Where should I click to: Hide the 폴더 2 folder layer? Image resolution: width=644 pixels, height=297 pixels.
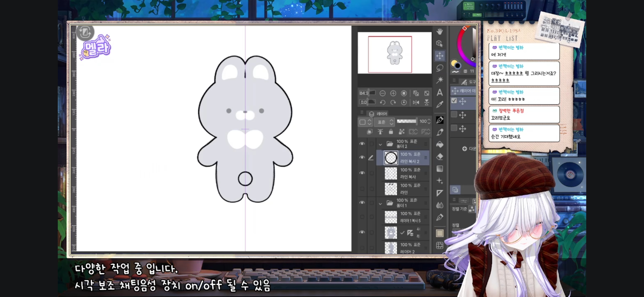pyautogui.click(x=362, y=144)
